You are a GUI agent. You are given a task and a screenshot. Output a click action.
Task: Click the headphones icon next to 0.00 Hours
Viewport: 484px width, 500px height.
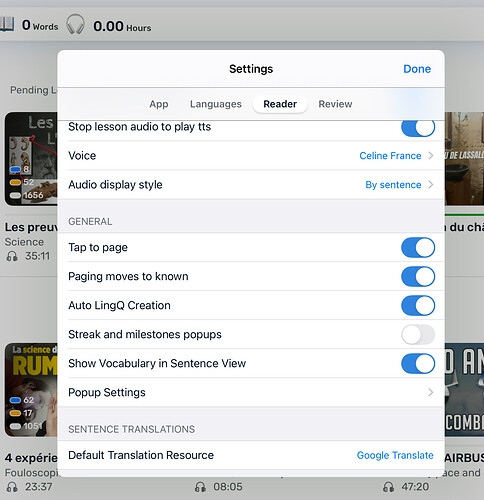pyautogui.click(x=75, y=24)
